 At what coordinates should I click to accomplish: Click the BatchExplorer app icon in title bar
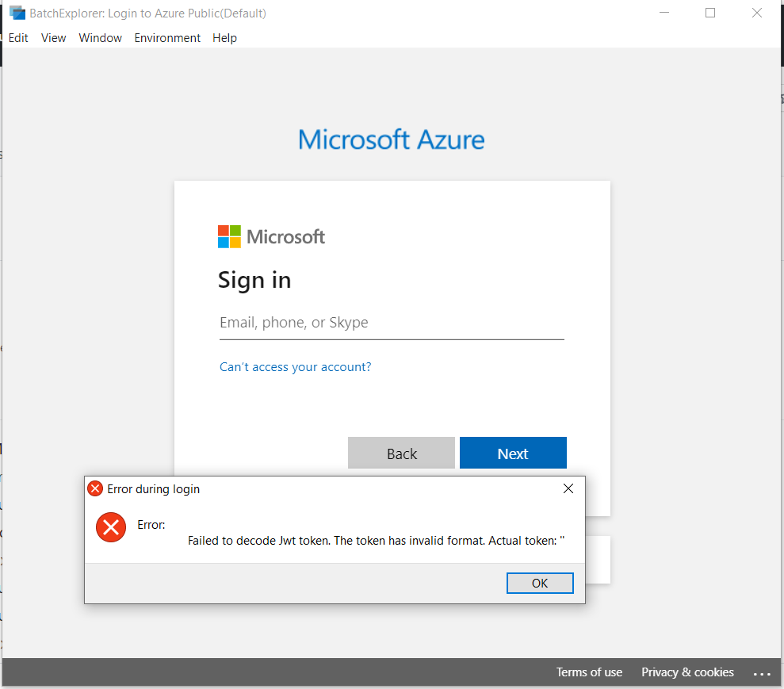[x=17, y=13]
